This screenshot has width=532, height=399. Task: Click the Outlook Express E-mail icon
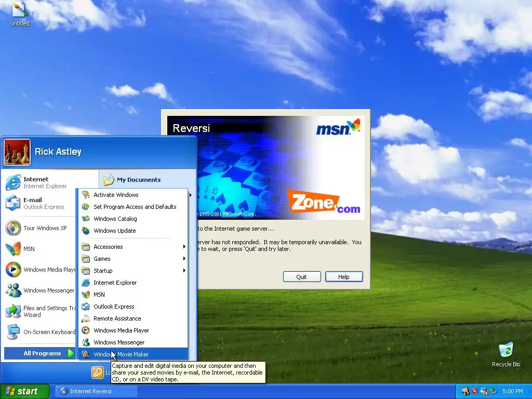coord(13,203)
